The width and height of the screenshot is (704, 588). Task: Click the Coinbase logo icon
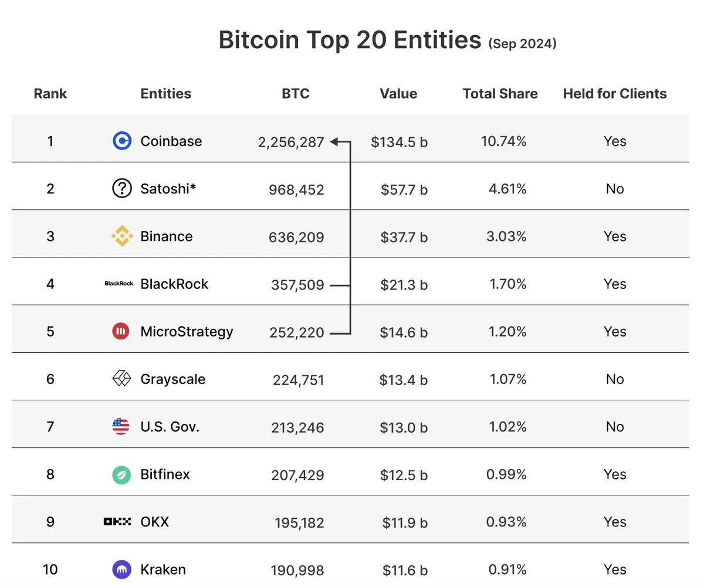[121, 141]
